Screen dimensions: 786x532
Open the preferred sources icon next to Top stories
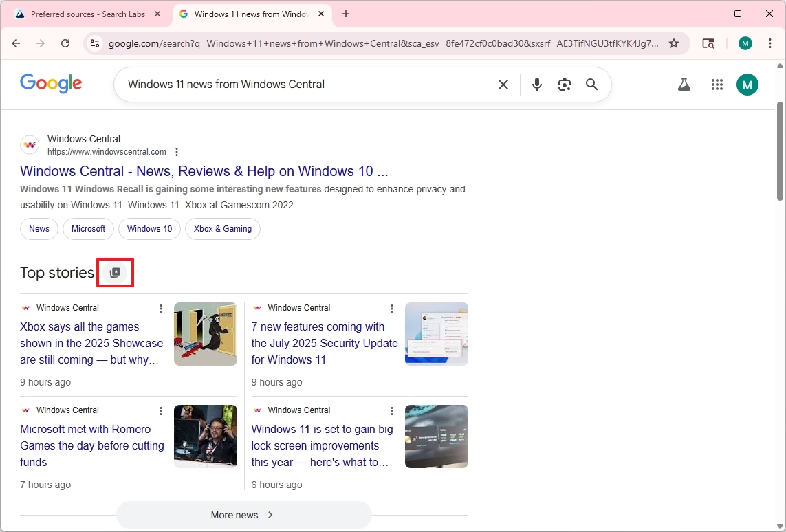pyautogui.click(x=115, y=272)
